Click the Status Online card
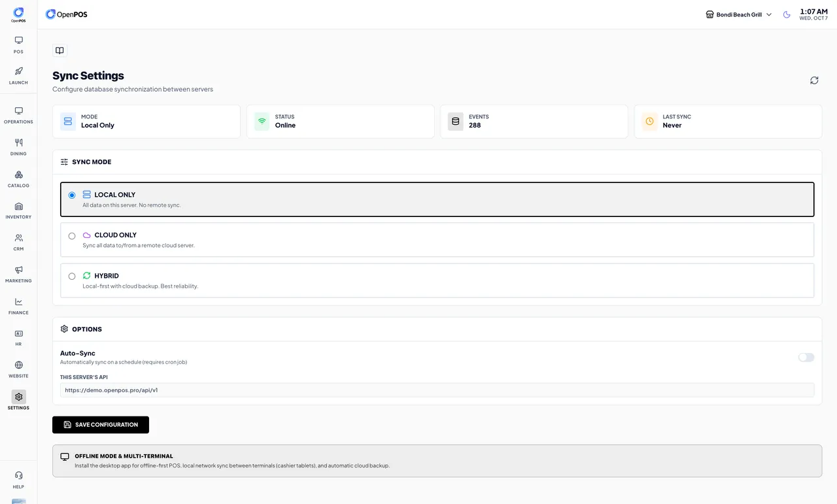The height and width of the screenshot is (504, 837). pyautogui.click(x=340, y=122)
